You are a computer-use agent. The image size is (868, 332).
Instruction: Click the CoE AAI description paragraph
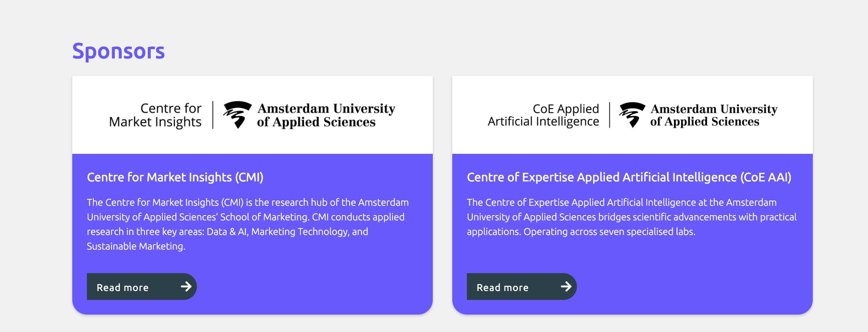631,217
